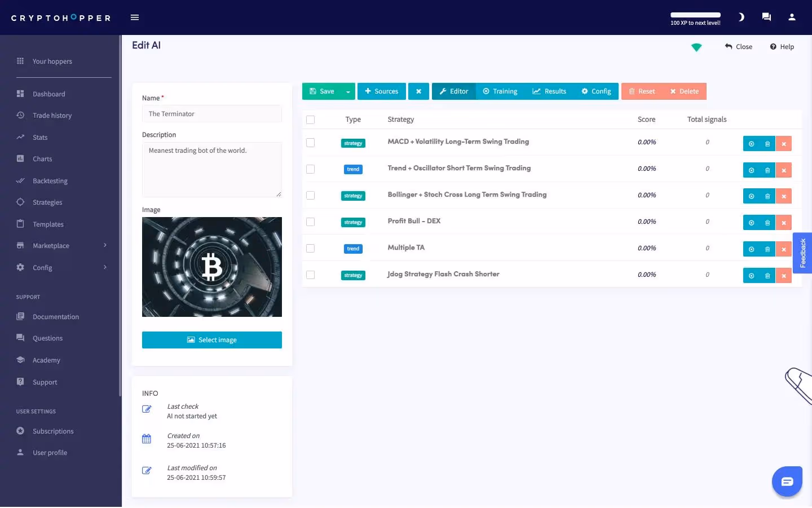Toggle dark mode moon icon
Screen dimensions: 812x508
741,17
